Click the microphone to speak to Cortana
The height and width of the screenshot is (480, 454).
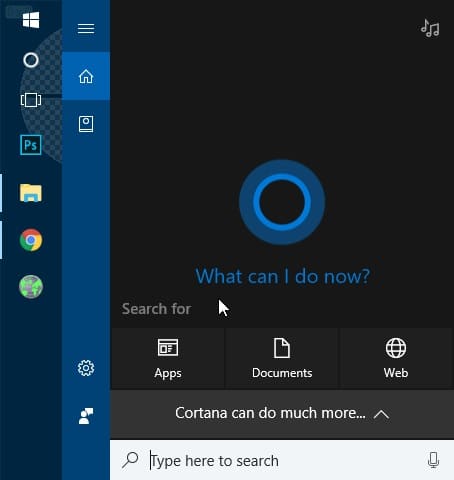433,460
